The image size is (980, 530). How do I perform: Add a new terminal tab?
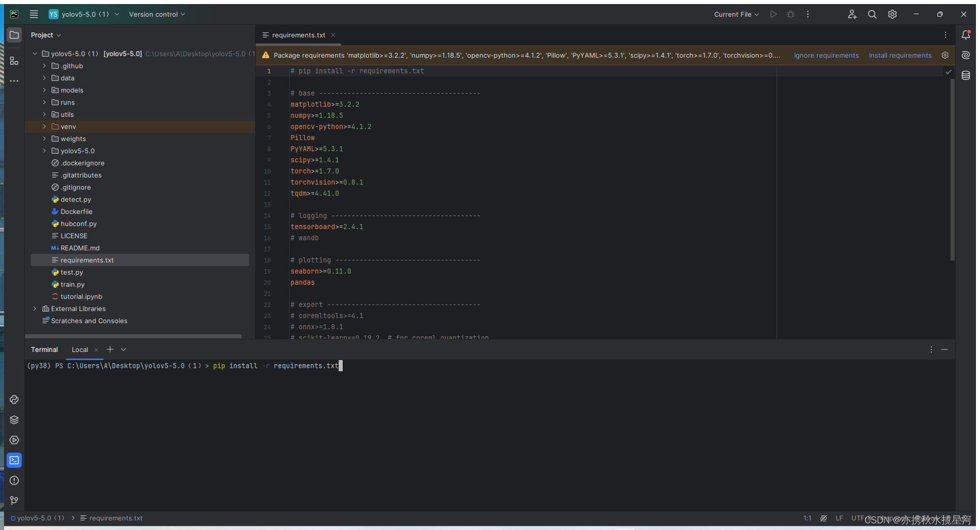(110, 349)
